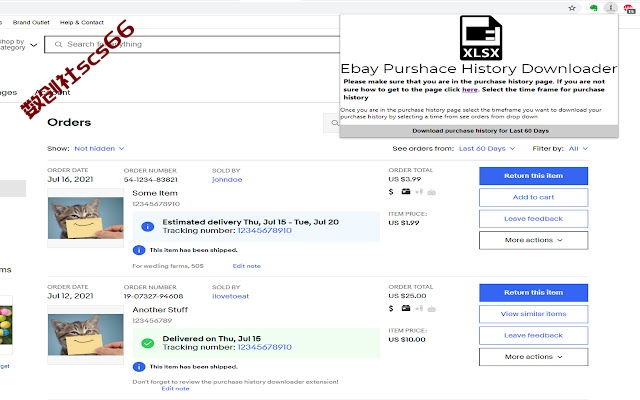640x400 pixels.
Task: Click the order date Jul 16, 2021
Action: [70, 179]
